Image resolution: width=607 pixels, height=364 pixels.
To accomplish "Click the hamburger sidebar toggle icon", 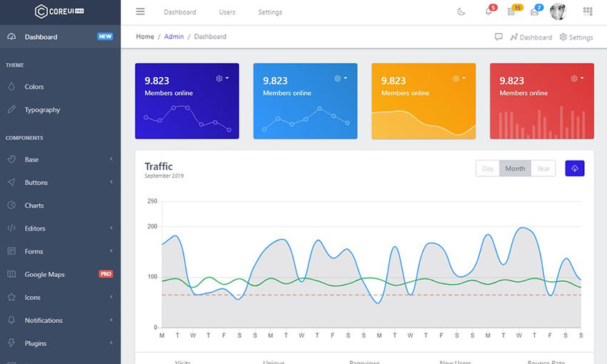I will pyautogui.click(x=140, y=11).
